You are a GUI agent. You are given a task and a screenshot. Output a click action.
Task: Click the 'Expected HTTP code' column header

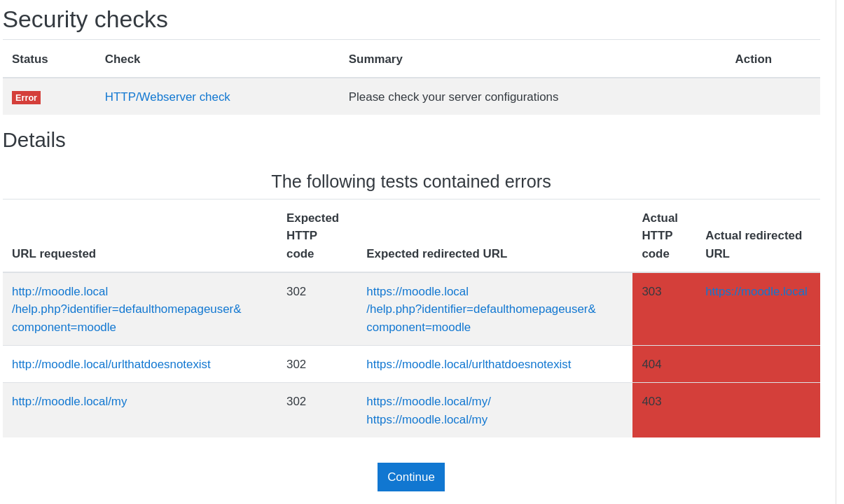tap(312, 235)
